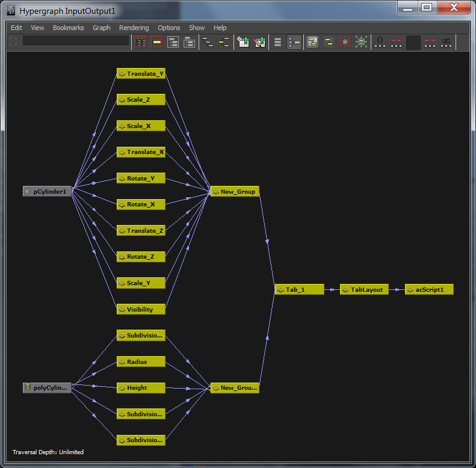Select the acScript1 node
Viewport: 476px width, 468px height.
pos(429,289)
